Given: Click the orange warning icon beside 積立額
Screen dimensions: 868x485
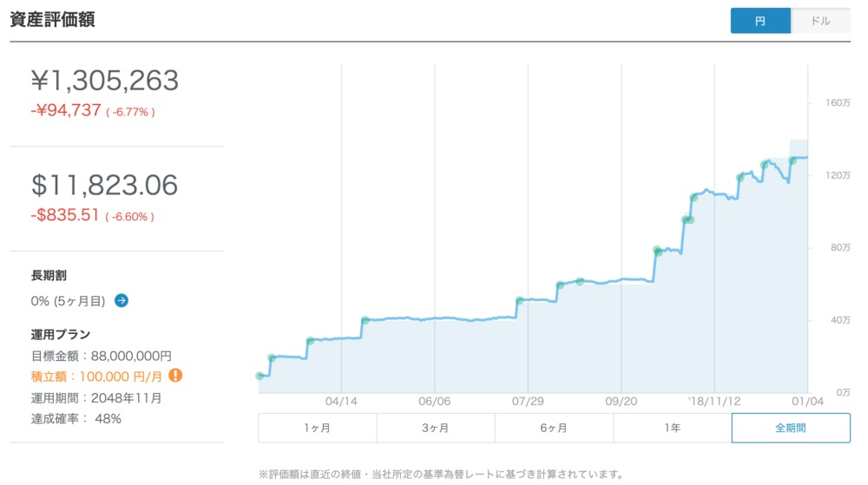Looking at the screenshot, I should (x=175, y=376).
